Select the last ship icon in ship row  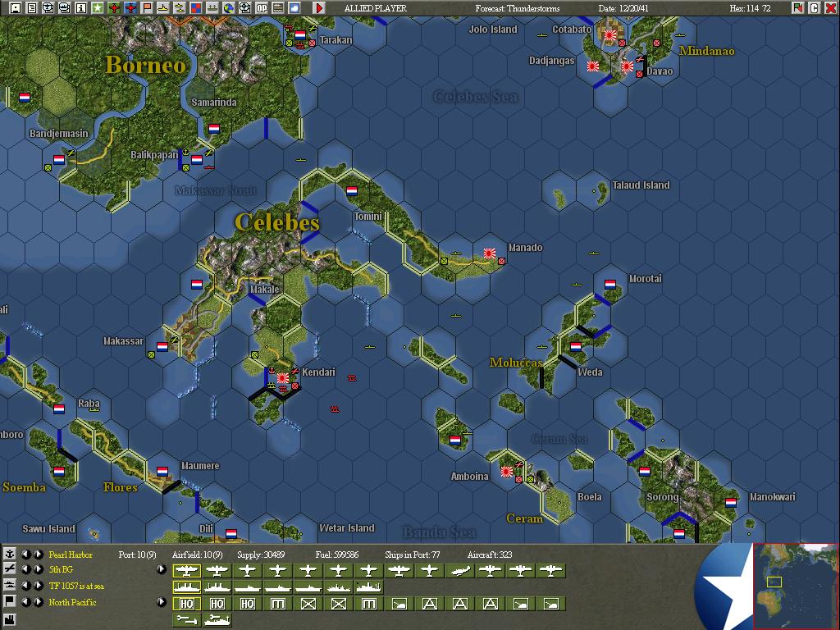(x=368, y=587)
